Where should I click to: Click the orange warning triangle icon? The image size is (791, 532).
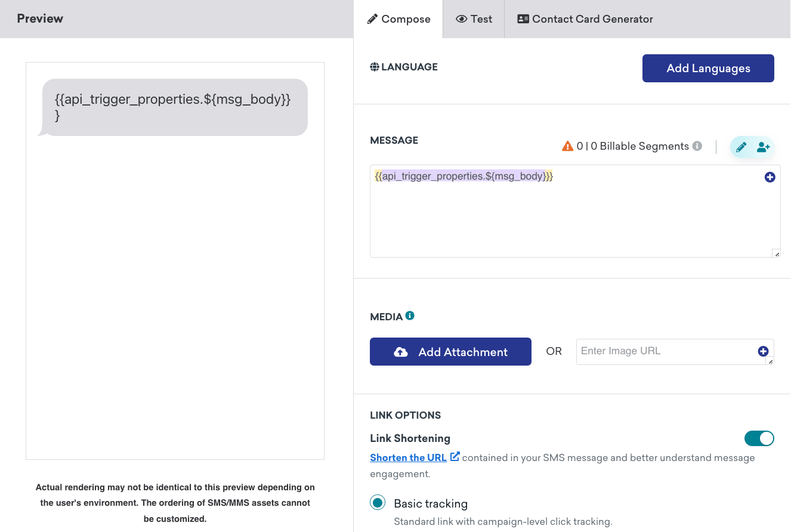(567, 146)
